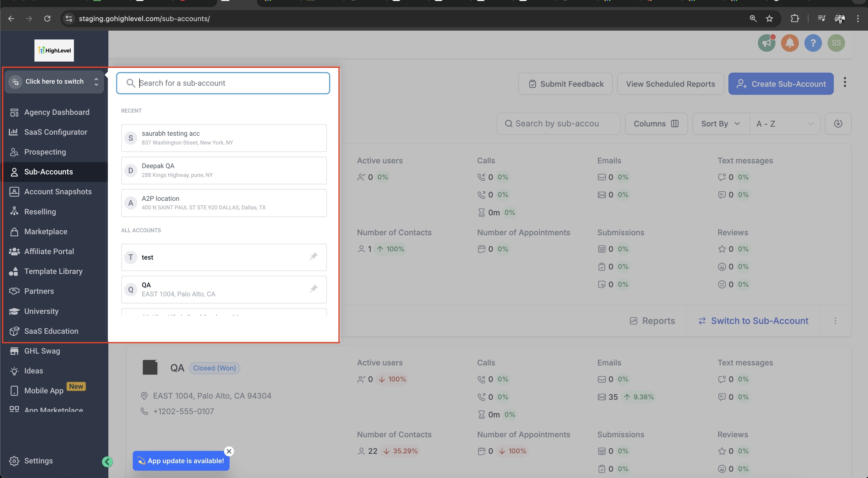Open the browser extensions puzzle icon

[795, 19]
